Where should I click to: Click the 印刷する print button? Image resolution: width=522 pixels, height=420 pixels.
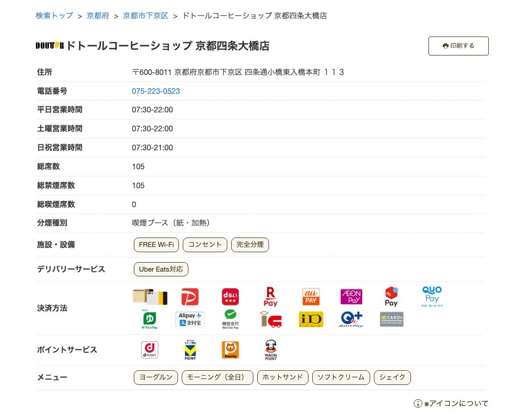click(458, 46)
